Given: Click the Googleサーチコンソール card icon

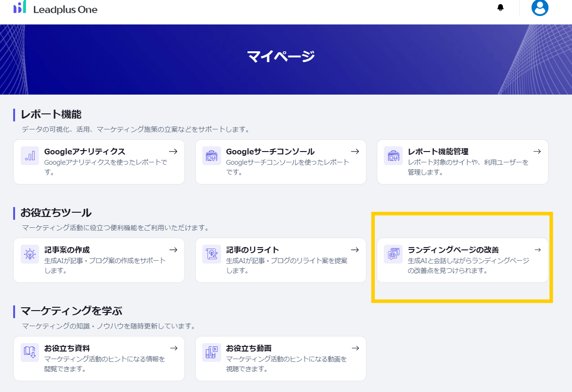Looking at the screenshot, I should [212, 156].
